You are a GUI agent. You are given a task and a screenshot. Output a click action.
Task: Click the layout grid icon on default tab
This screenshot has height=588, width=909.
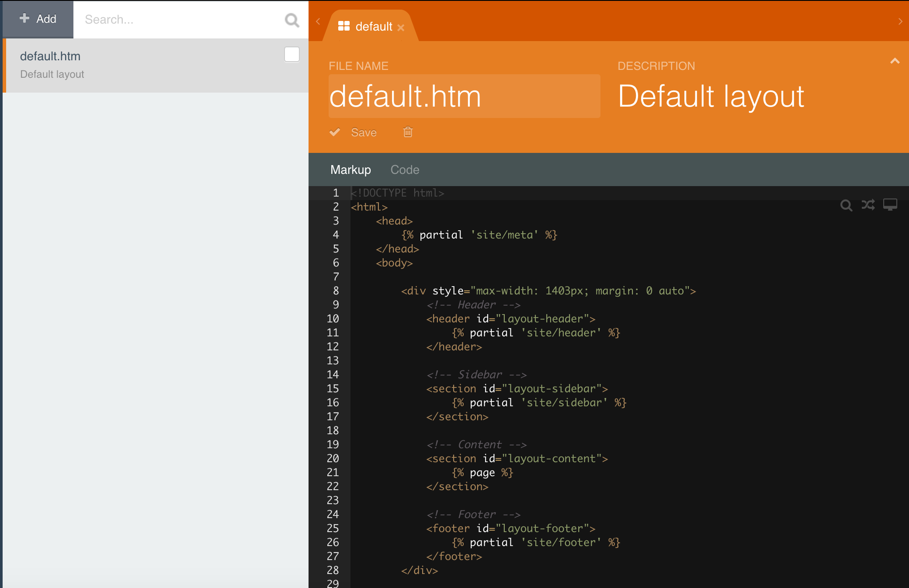point(344,26)
